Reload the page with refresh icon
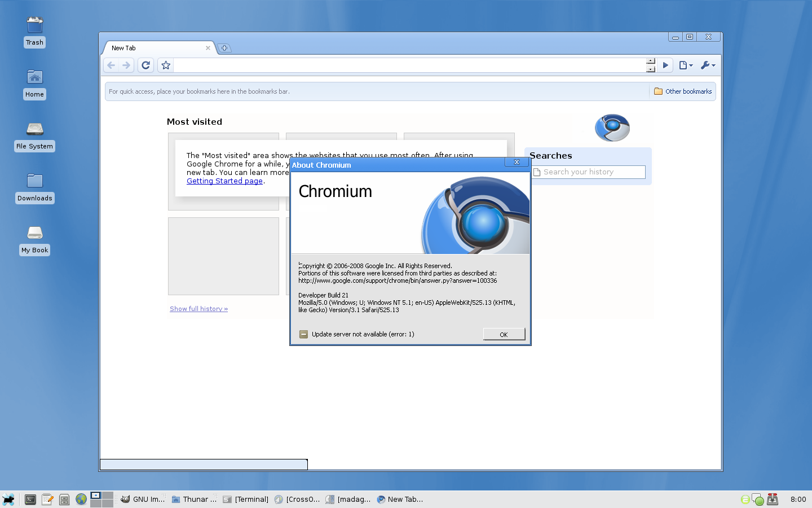 [x=145, y=65]
